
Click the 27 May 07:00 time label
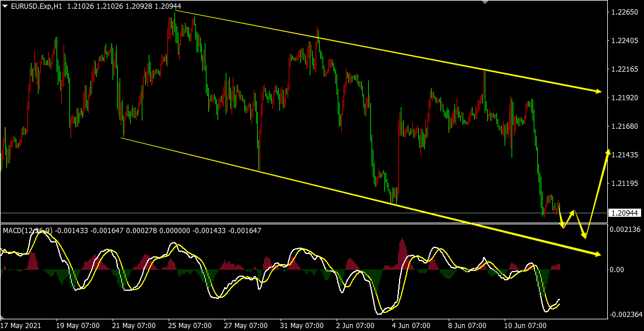pyautogui.click(x=246, y=326)
